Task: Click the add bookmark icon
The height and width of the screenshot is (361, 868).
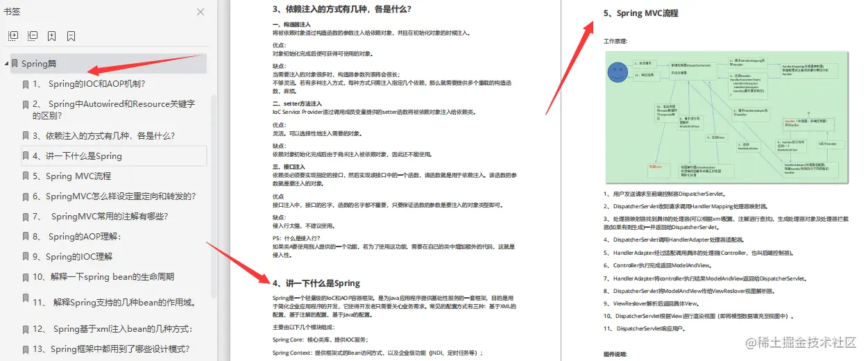Action: (52, 35)
